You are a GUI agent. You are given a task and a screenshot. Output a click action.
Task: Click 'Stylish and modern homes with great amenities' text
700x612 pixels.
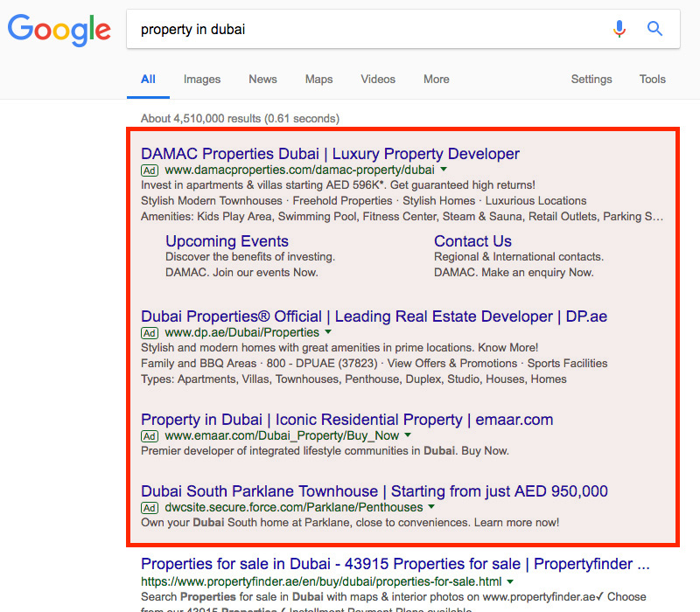(x=339, y=348)
